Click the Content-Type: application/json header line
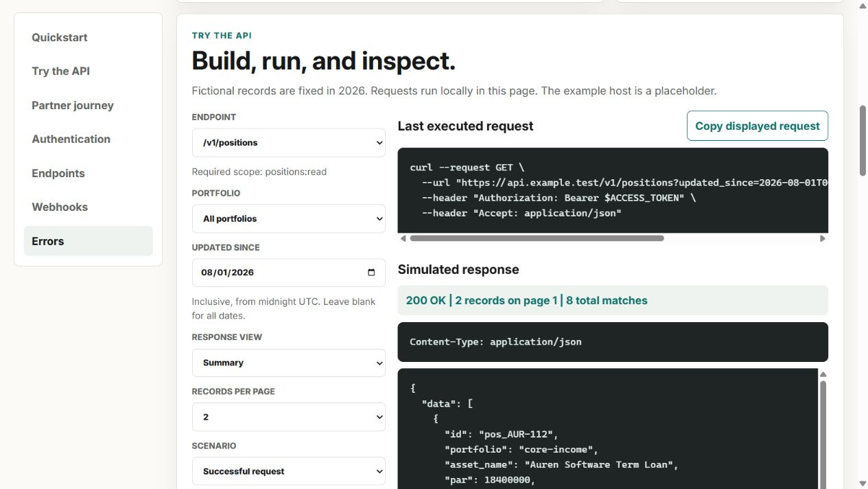868x489 pixels. 495,341
